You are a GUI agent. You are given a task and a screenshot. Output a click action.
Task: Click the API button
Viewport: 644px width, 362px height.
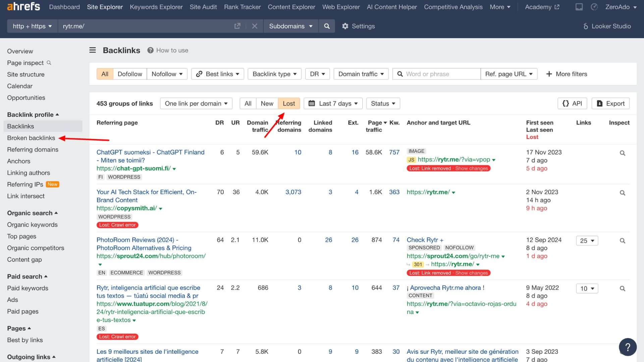572,104
